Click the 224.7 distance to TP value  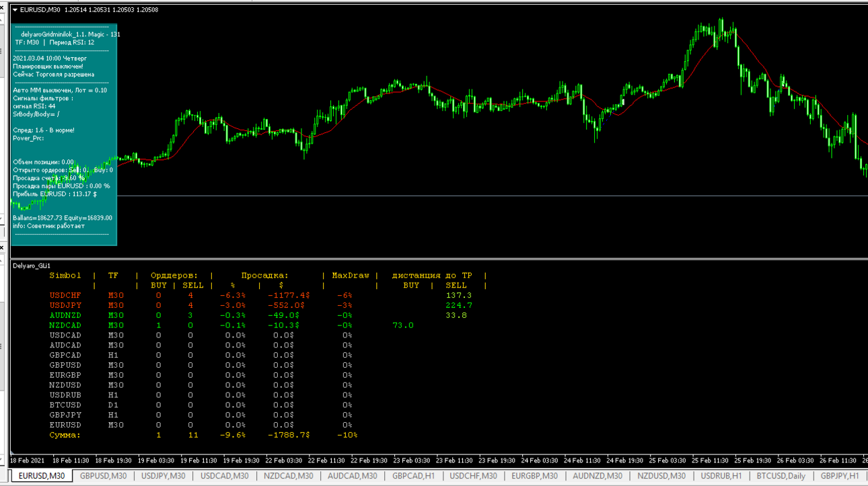point(459,305)
